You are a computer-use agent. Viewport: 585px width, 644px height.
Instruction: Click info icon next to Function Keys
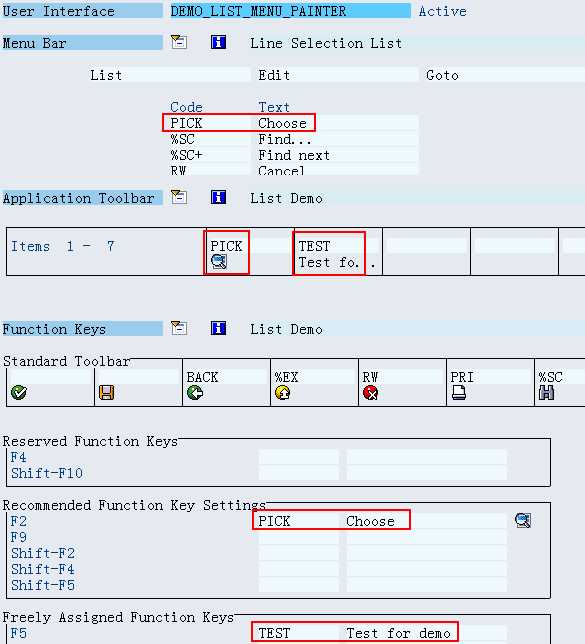[218, 328]
